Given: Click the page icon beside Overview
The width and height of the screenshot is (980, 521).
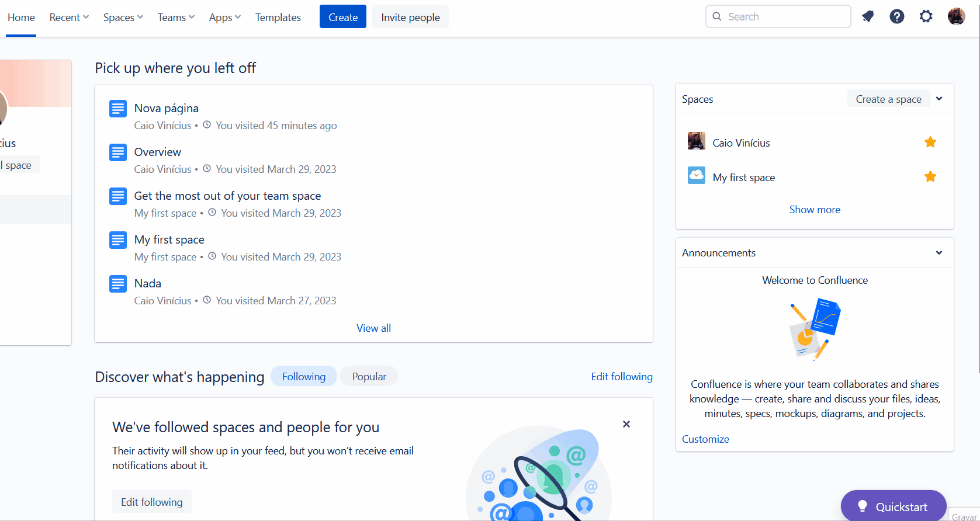Looking at the screenshot, I should (118, 152).
